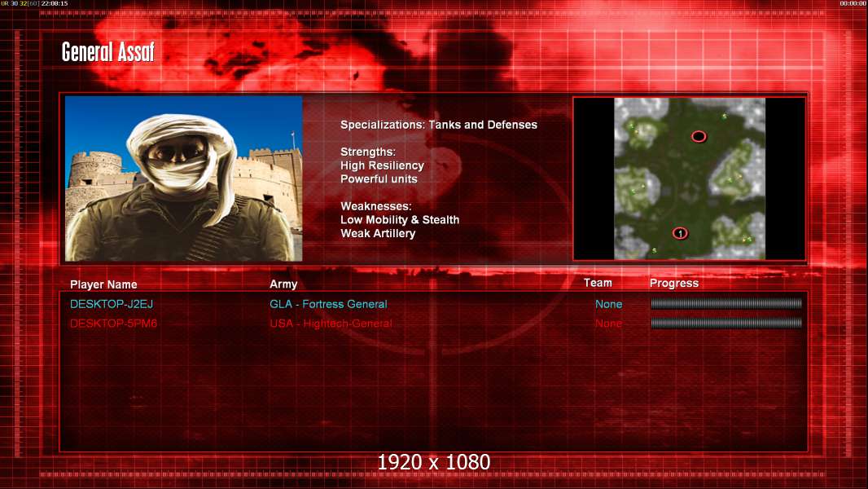Click the Team value for DESKTOP-5PM6
The image size is (868, 489).
608,324
